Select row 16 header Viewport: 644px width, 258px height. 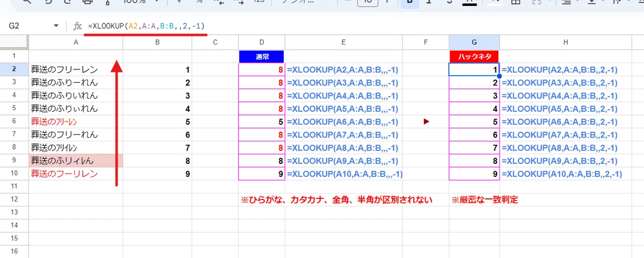[x=14, y=252]
